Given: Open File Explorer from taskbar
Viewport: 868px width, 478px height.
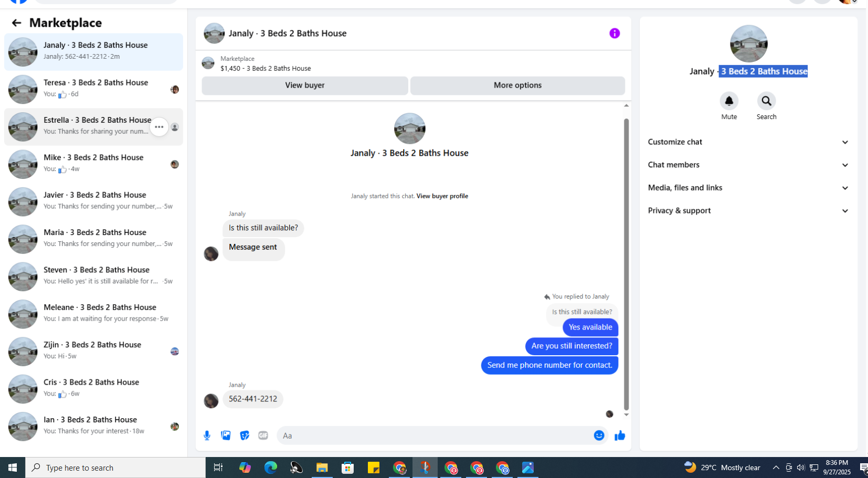Looking at the screenshot, I should coord(322,468).
